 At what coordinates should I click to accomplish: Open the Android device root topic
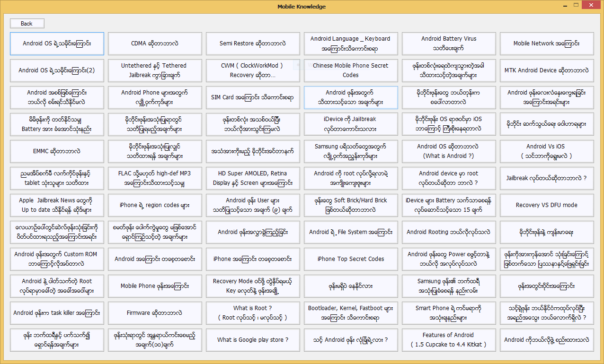click(x=449, y=178)
